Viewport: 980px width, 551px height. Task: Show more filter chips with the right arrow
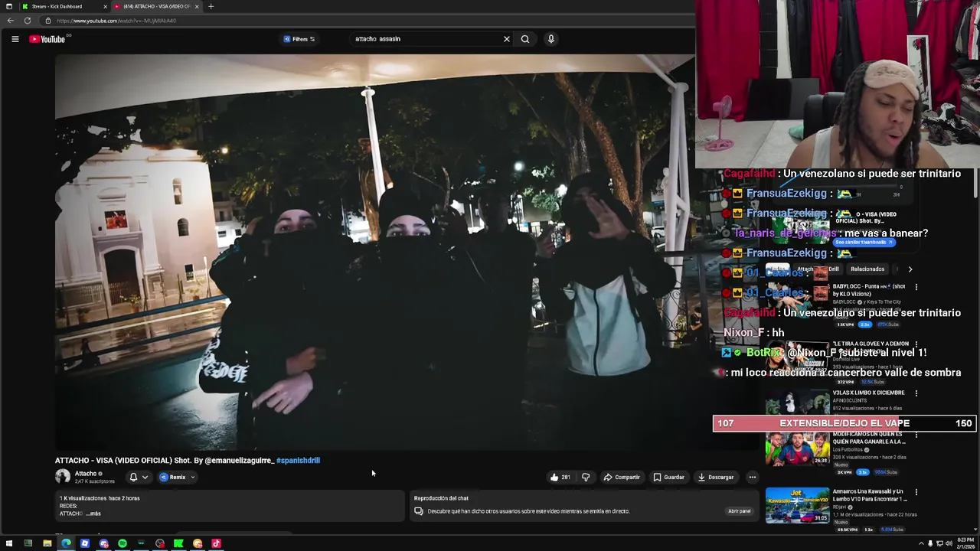(x=910, y=269)
